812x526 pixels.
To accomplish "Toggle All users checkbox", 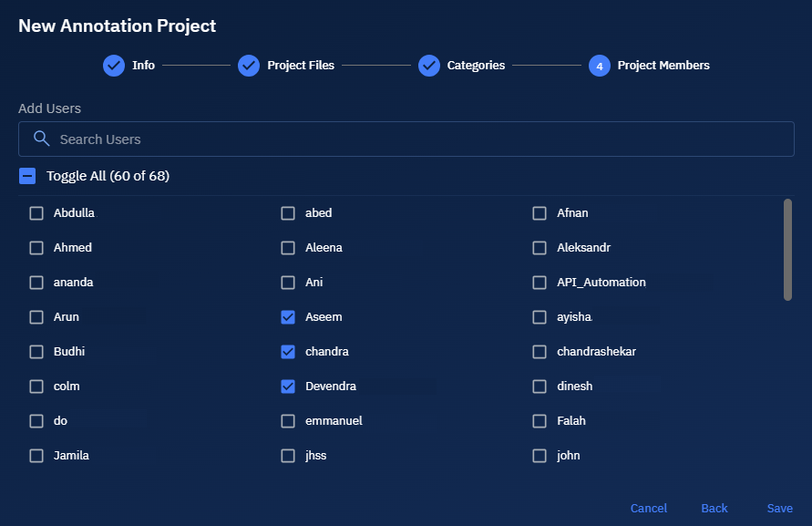I will pyautogui.click(x=27, y=176).
